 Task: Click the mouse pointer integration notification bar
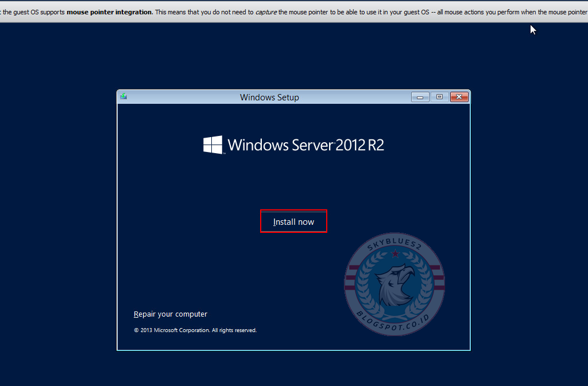[x=294, y=12]
